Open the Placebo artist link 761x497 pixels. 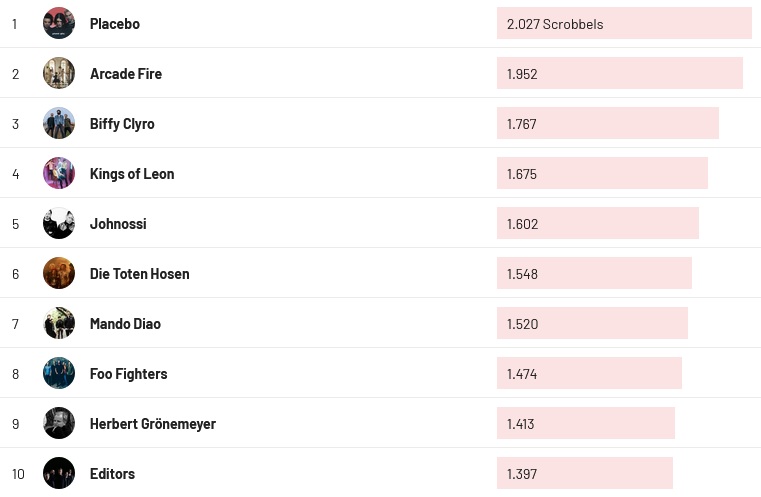click(x=115, y=23)
